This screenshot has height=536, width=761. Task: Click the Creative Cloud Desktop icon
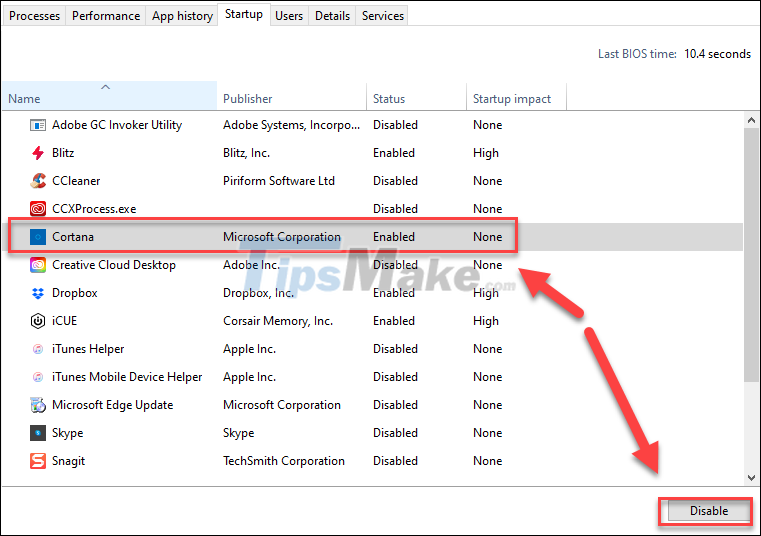(x=38, y=265)
